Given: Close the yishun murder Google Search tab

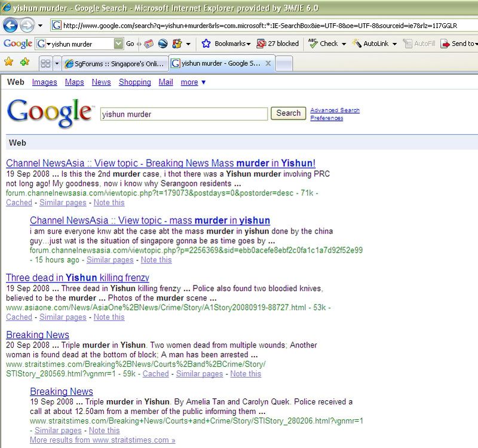Looking at the screenshot, I should 268,63.
